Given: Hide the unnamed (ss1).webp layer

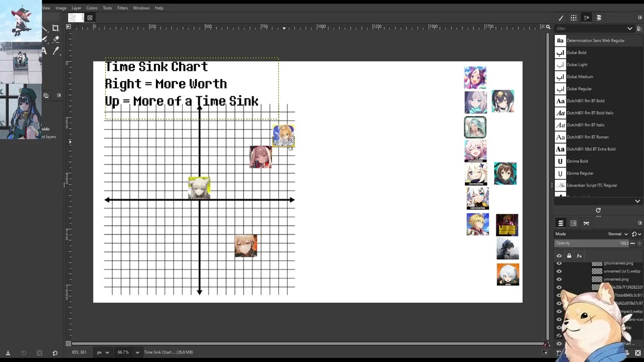Looking at the screenshot, I should point(559,271).
